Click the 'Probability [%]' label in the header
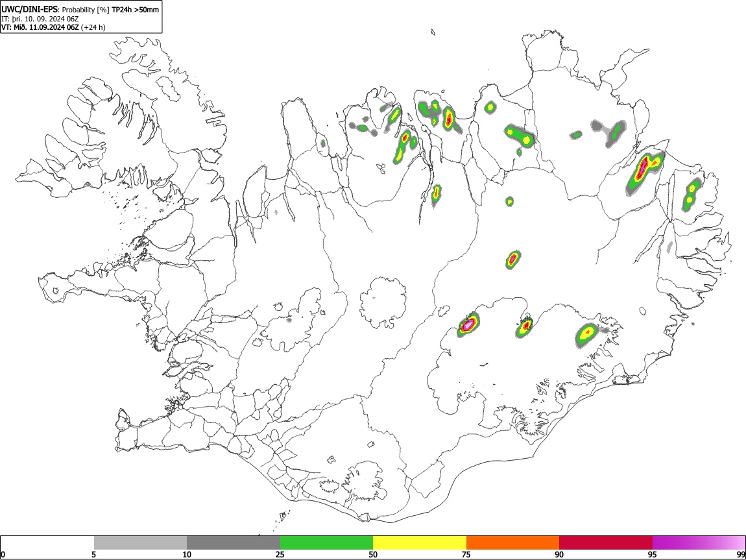 tap(86, 10)
